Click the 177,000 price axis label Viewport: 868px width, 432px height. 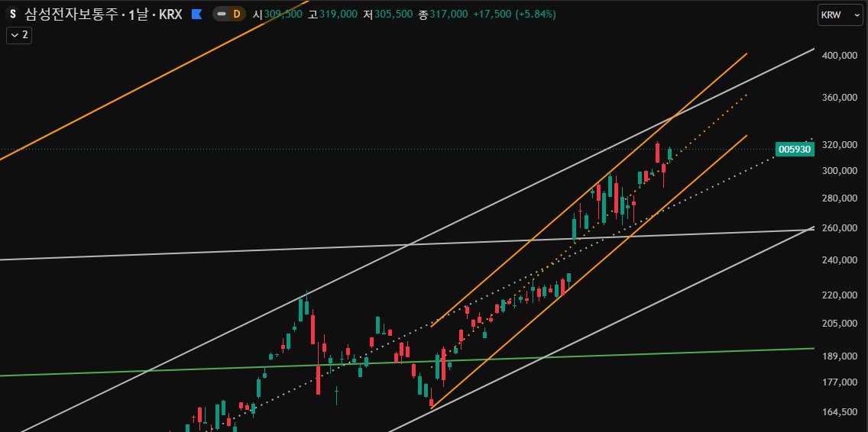click(x=839, y=382)
